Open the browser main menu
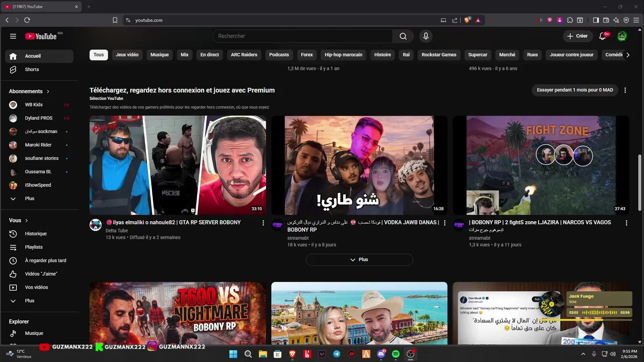644x362 pixels. point(636,20)
